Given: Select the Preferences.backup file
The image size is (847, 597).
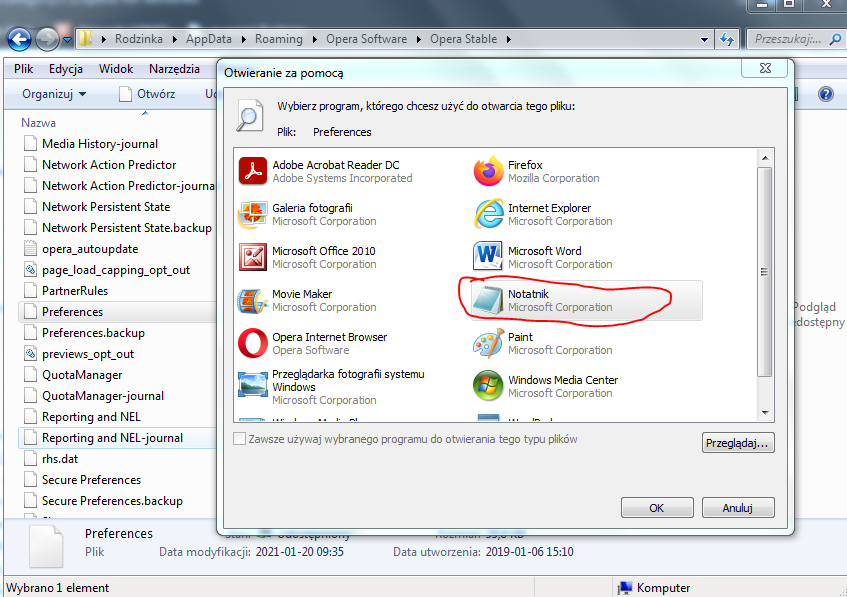Looking at the screenshot, I should (93, 333).
